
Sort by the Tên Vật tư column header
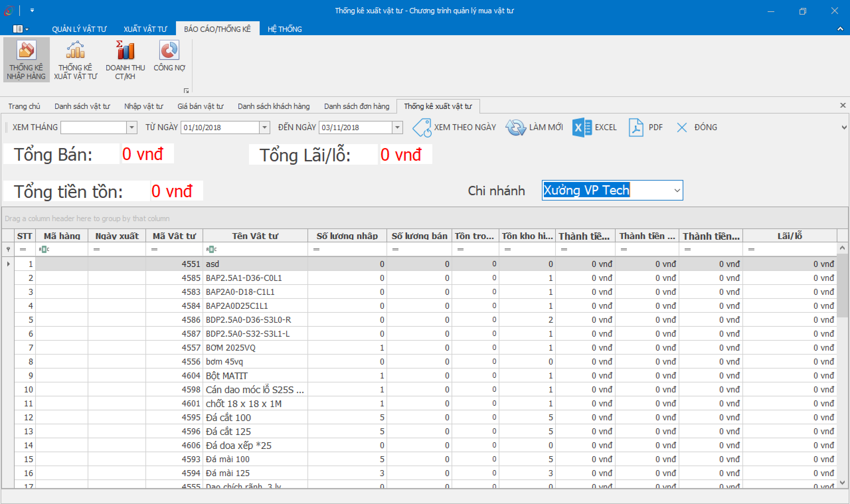click(x=255, y=236)
